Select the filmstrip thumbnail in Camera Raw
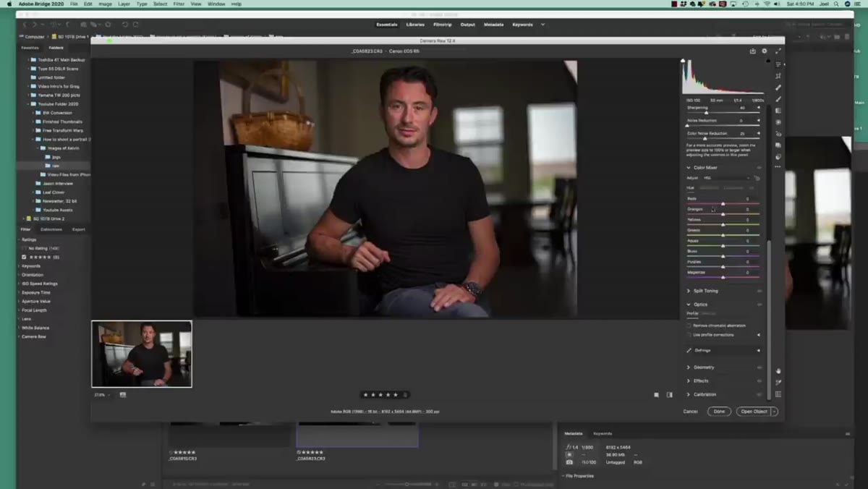868x489 pixels. tap(142, 354)
